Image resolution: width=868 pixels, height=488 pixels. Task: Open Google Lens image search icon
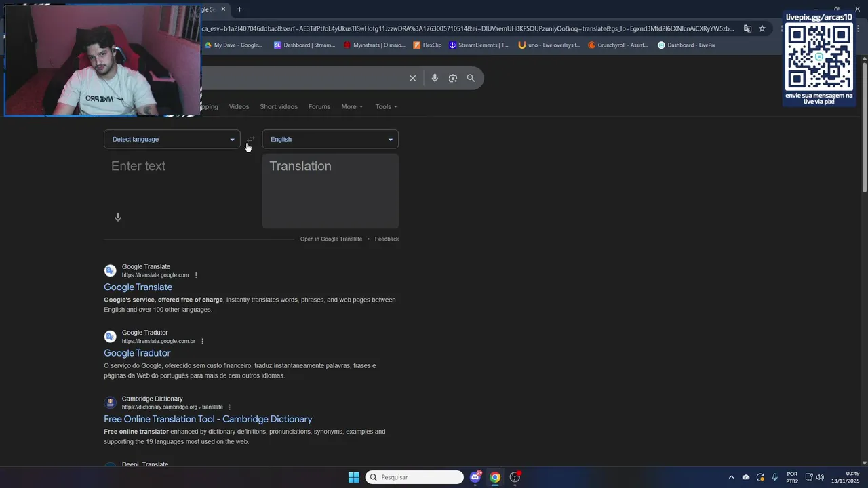tap(453, 78)
